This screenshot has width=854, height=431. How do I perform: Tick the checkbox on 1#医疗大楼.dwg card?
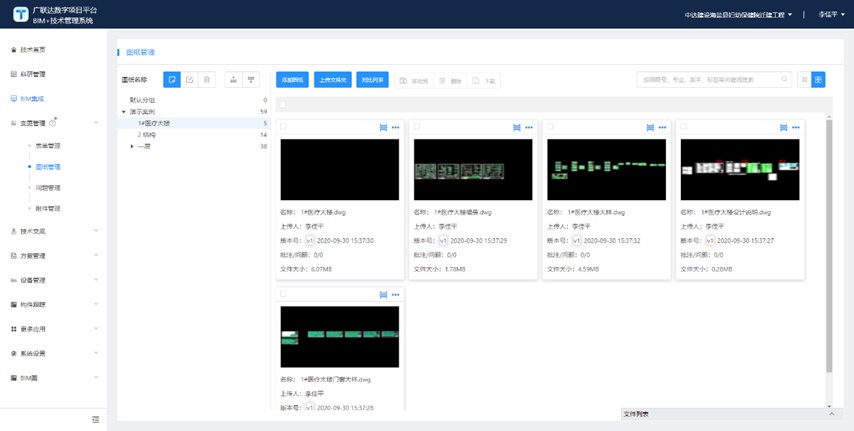[x=284, y=127]
